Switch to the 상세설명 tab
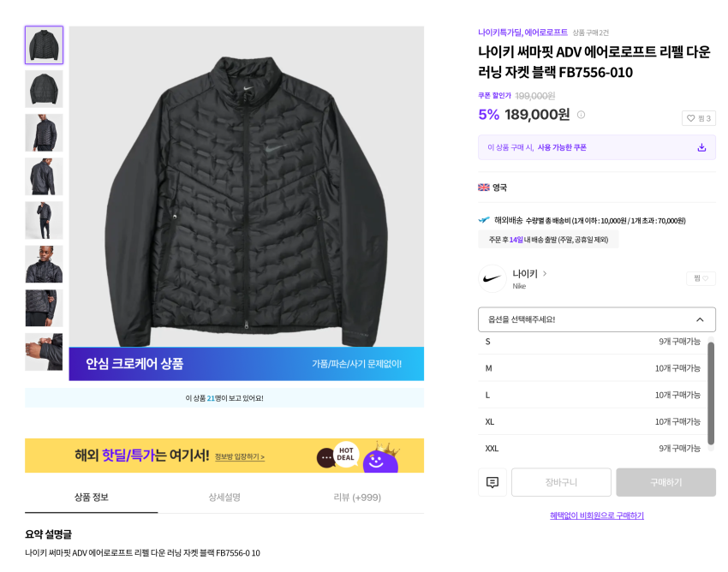Screen dimensions: 728x572 224,498
